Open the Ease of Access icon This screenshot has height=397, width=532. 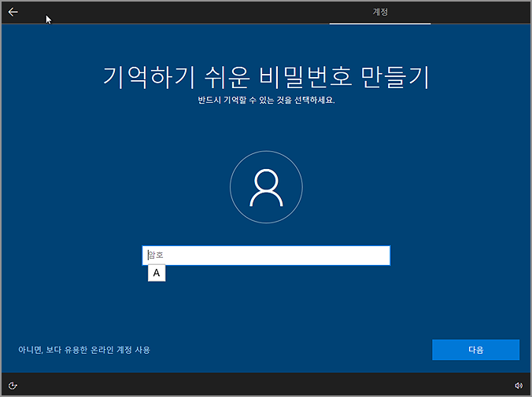pyautogui.click(x=13, y=386)
